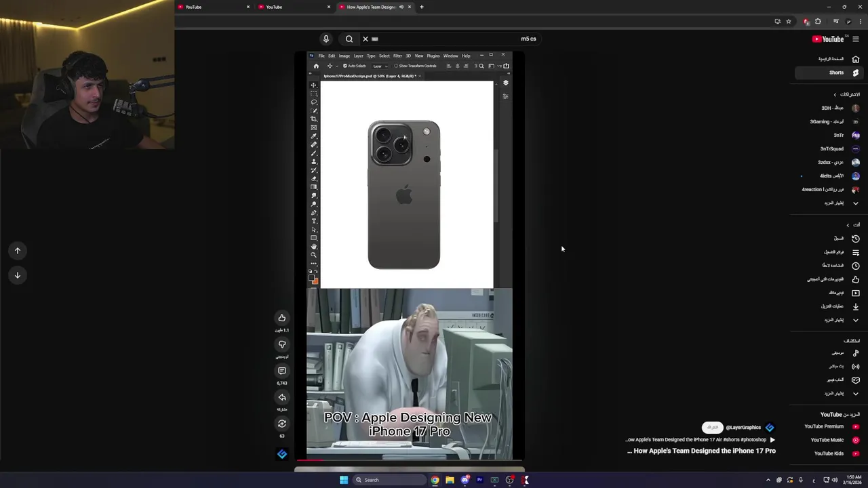Open the iPhone 17 Air sound link
Image resolution: width=868 pixels, height=488 pixels.
tap(701, 439)
